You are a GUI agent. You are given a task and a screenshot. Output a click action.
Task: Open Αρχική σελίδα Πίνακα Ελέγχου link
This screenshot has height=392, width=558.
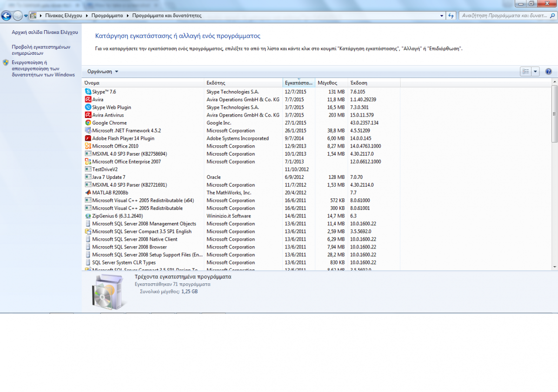[45, 33]
